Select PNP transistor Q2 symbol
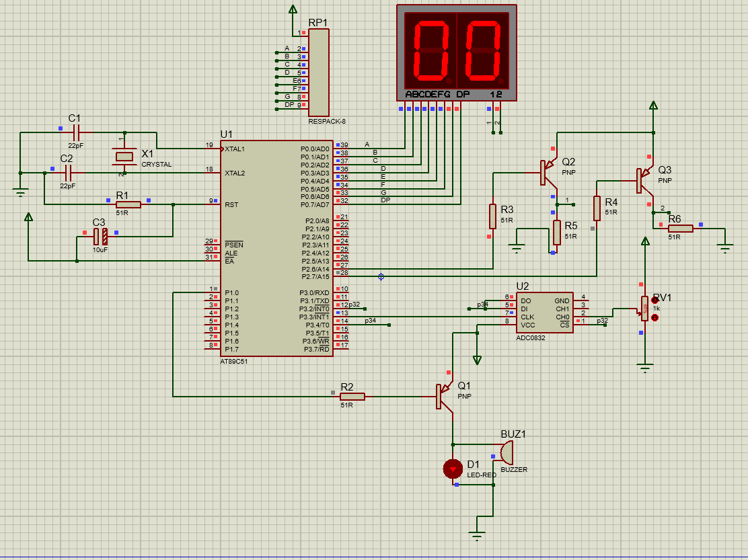 549,173
